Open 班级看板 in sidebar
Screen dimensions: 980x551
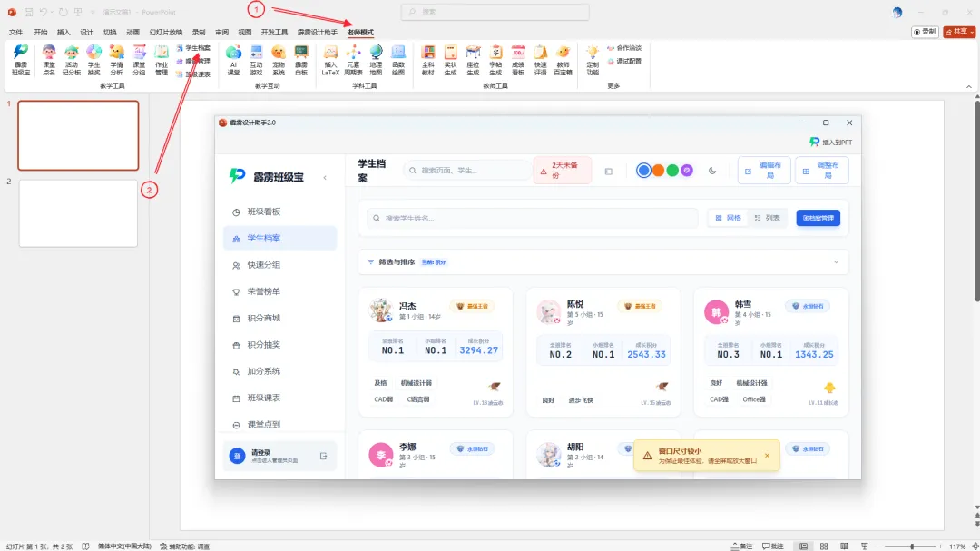(280, 212)
